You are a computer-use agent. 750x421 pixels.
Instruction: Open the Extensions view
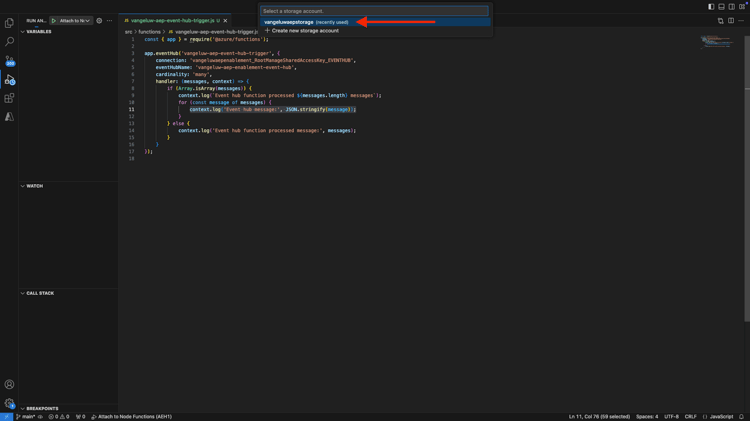pos(9,98)
